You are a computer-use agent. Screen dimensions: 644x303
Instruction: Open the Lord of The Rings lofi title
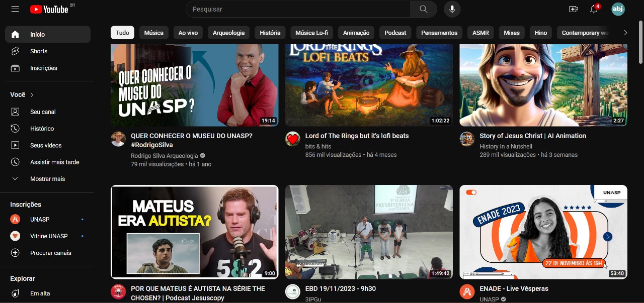357,136
